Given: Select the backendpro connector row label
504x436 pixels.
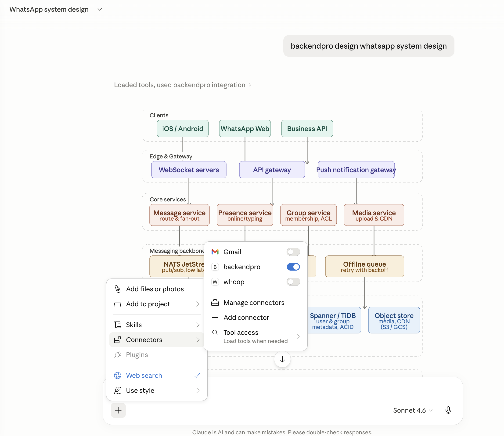Looking at the screenshot, I should (242, 267).
